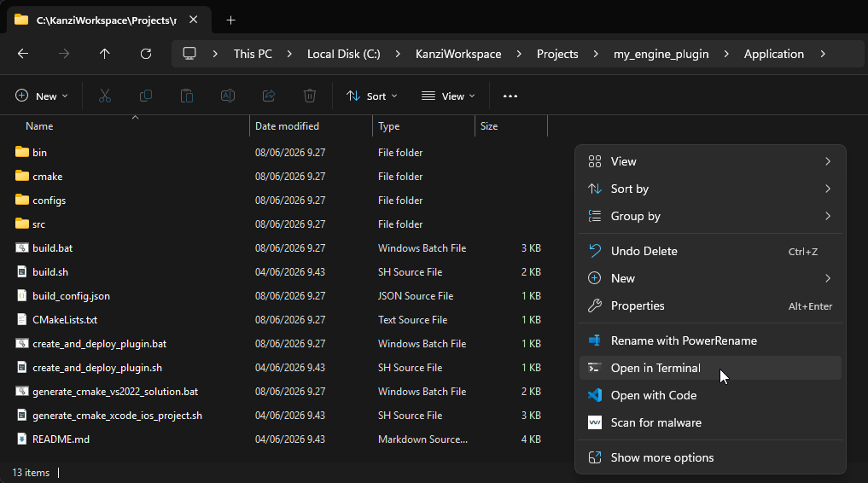Select the configs folder icon
This screenshot has width=868, height=483.
22,200
